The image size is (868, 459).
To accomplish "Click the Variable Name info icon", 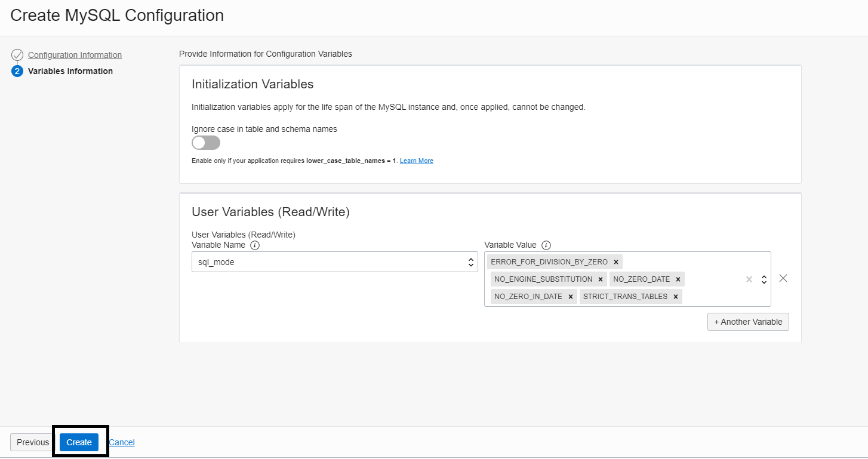I will (255, 245).
